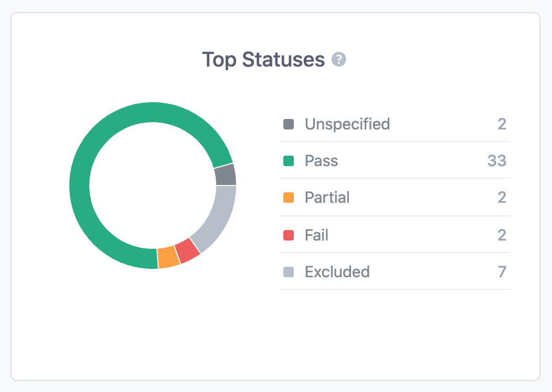Click the count 7 next to Excluded
Image resolution: width=552 pixels, height=392 pixels.
tap(502, 272)
